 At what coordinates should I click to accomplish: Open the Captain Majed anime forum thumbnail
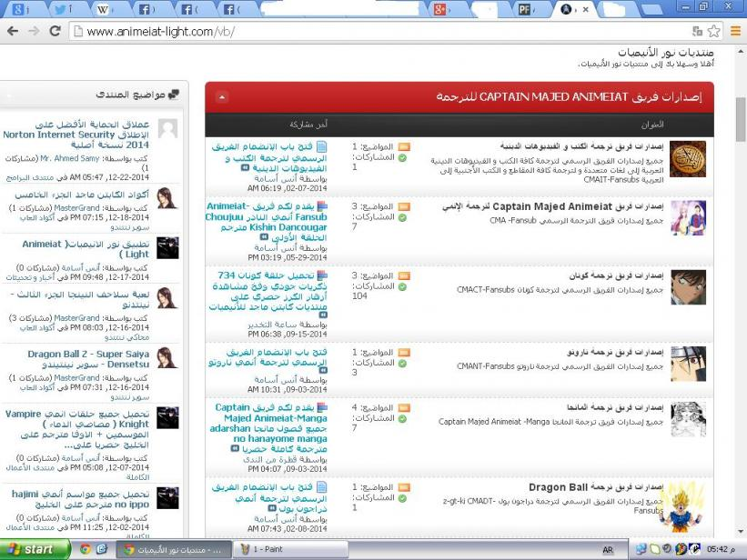click(x=689, y=218)
